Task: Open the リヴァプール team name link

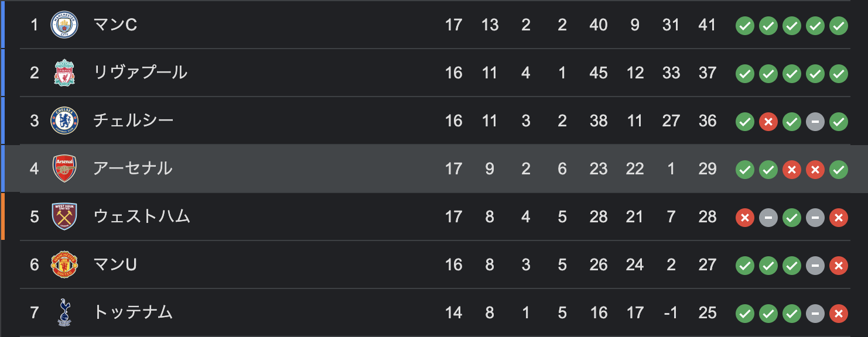Action: (x=141, y=73)
